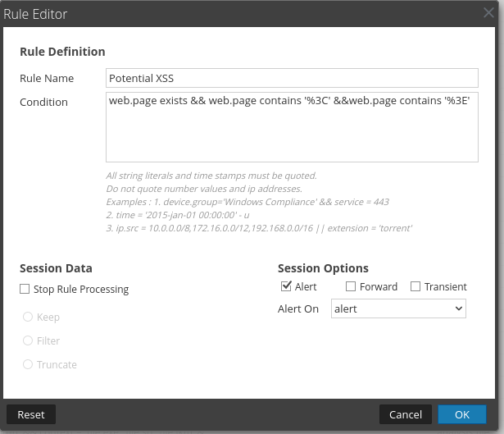Click the Rule Name input field
The height and width of the screenshot is (434, 504).
[x=292, y=78]
